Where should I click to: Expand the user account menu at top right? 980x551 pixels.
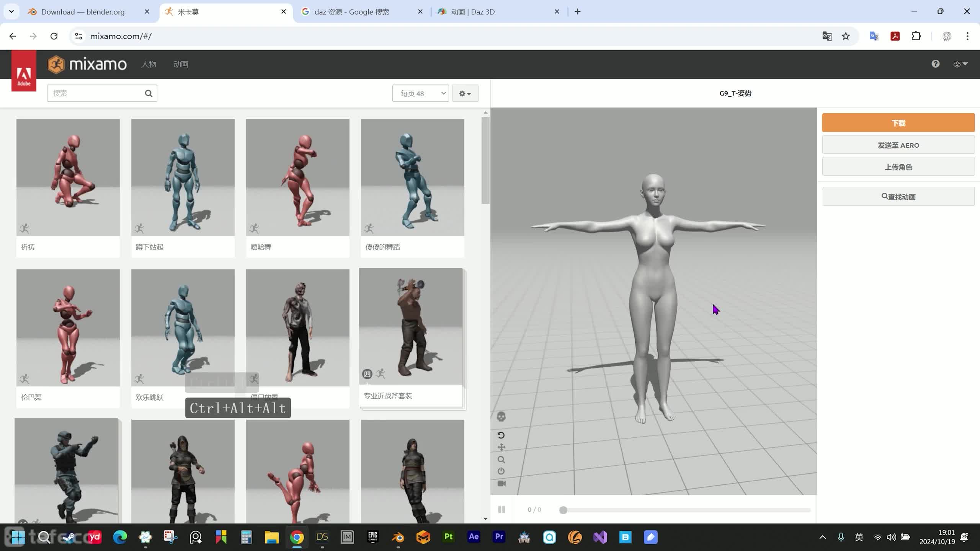(x=960, y=64)
